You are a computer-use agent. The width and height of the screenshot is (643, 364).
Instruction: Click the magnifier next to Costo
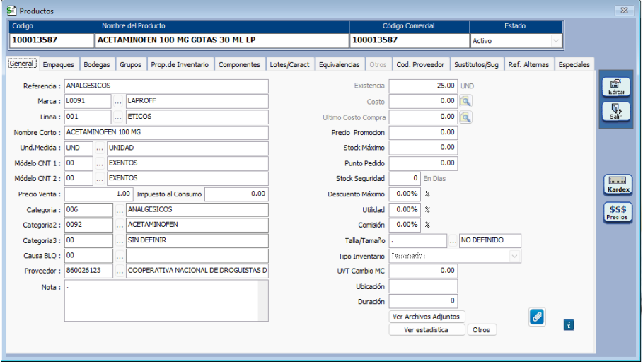coord(465,101)
